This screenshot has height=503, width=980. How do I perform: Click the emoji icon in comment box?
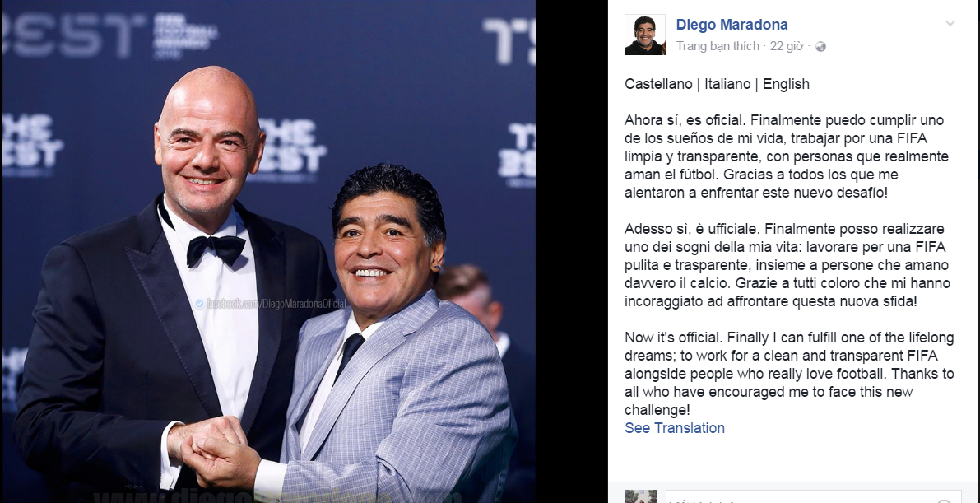(945, 500)
